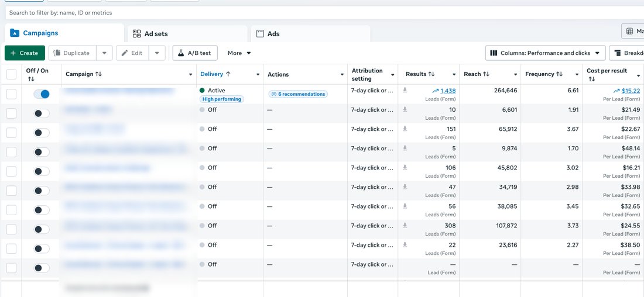Click the download icon beside 10 results
The image size is (644, 297).
point(405,109)
